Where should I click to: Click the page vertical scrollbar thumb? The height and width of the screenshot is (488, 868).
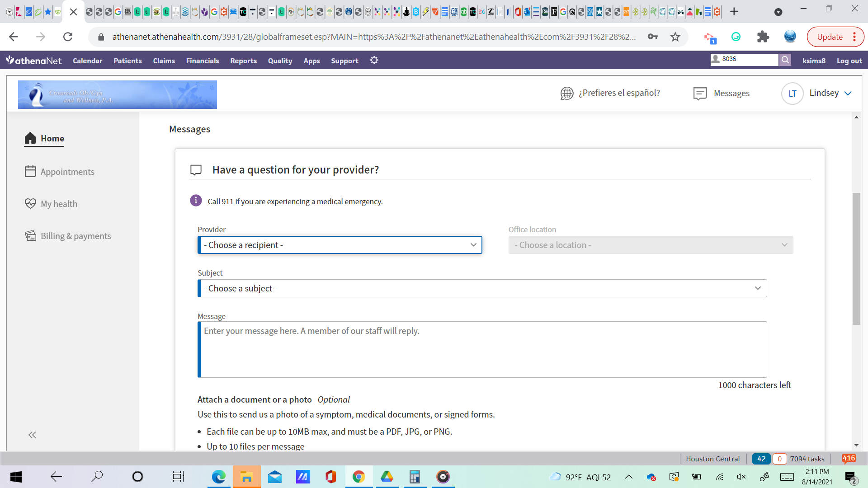point(856,258)
